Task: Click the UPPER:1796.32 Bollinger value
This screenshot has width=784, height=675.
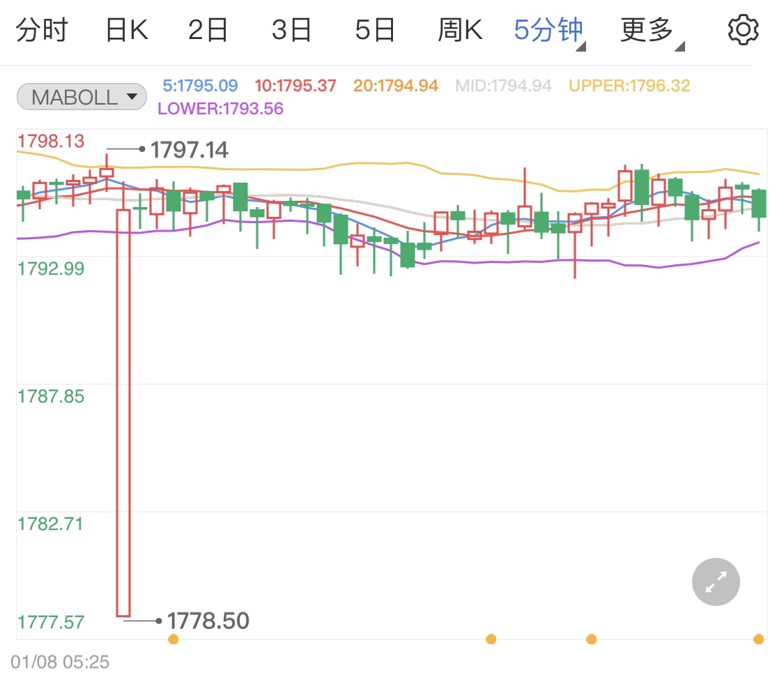Action: click(x=629, y=86)
